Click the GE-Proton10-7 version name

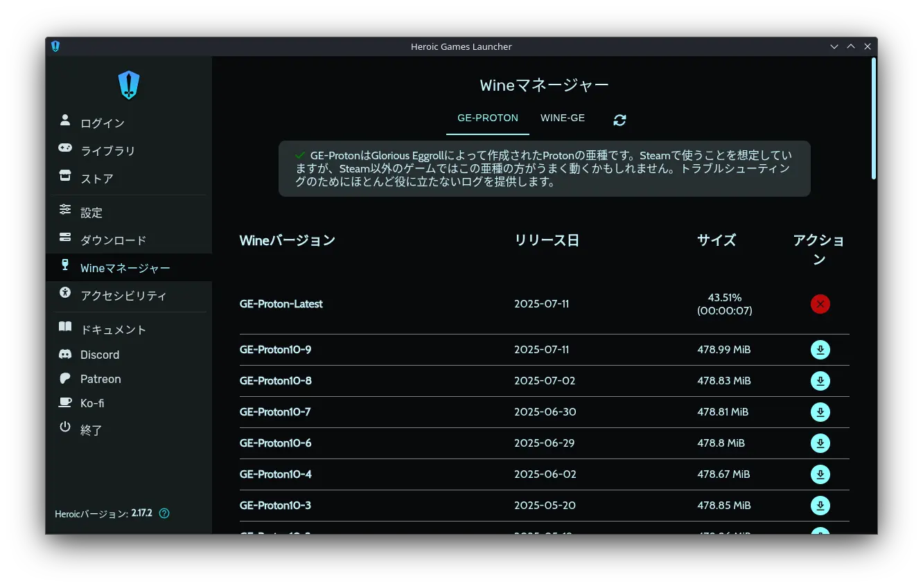click(x=275, y=412)
